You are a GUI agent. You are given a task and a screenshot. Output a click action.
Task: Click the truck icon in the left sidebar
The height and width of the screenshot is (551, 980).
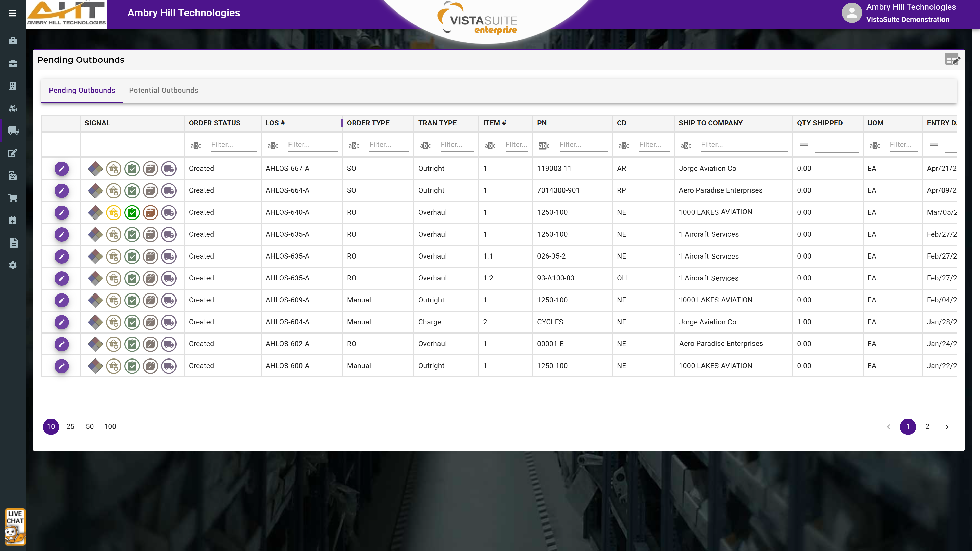coord(13,131)
